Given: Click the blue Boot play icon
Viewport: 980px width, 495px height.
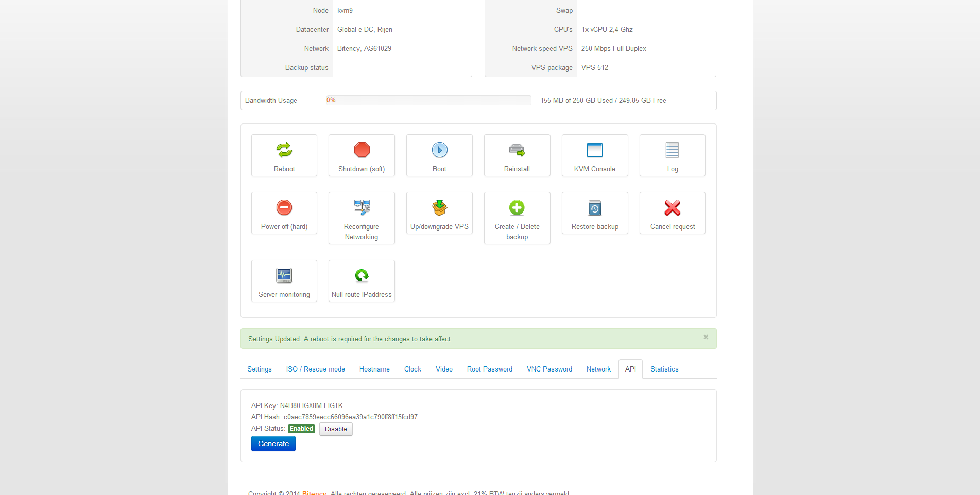Looking at the screenshot, I should coord(439,150).
